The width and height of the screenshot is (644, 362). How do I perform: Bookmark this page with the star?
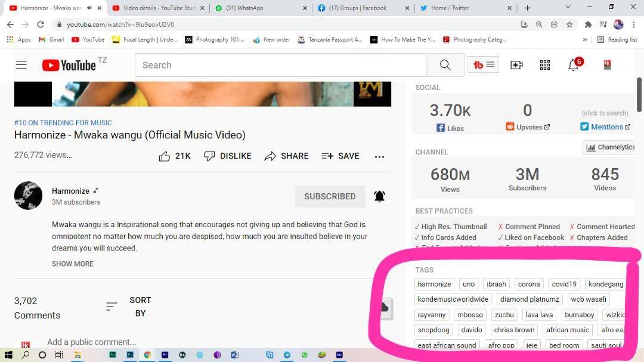569,24
